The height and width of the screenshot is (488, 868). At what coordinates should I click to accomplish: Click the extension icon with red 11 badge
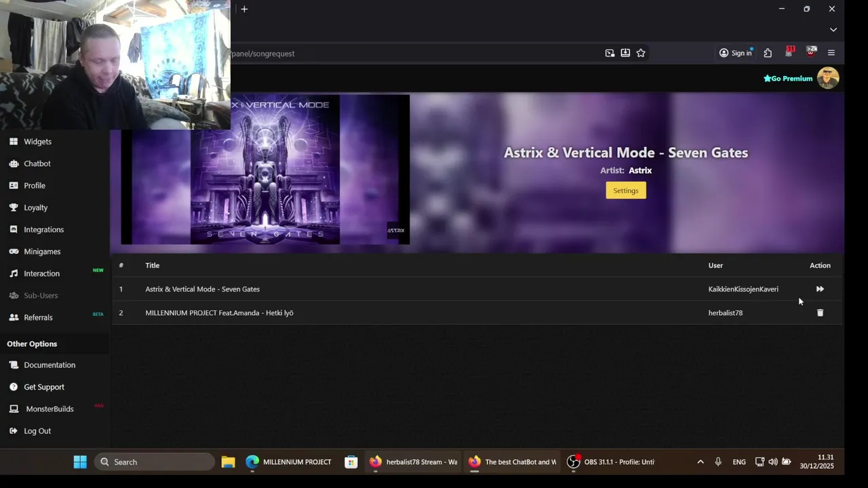[x=789, y=52]
